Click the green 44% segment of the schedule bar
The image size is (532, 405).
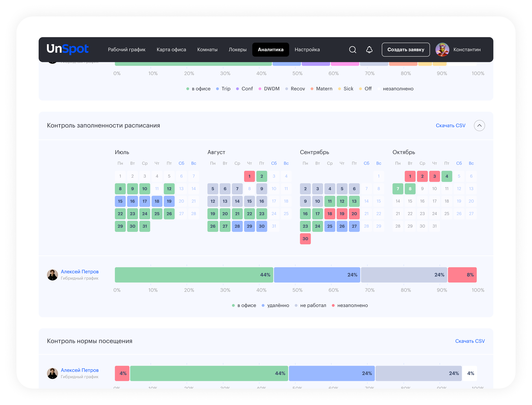point(194,275)
